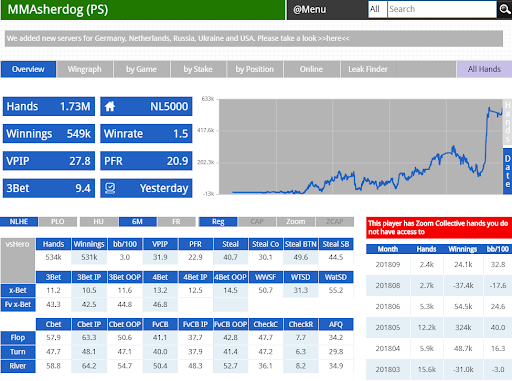Click the home icon in NL5000 tile
The height and width of the screenshot is (381, 512).
[110, 106]
